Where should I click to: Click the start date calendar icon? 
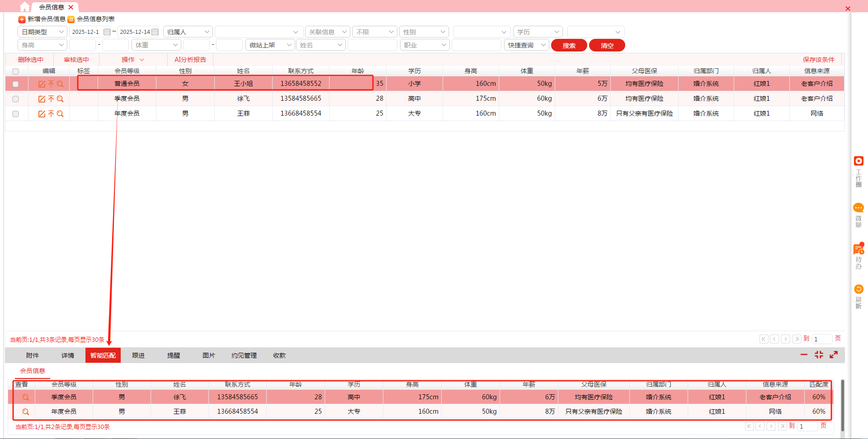click(107, 32)
